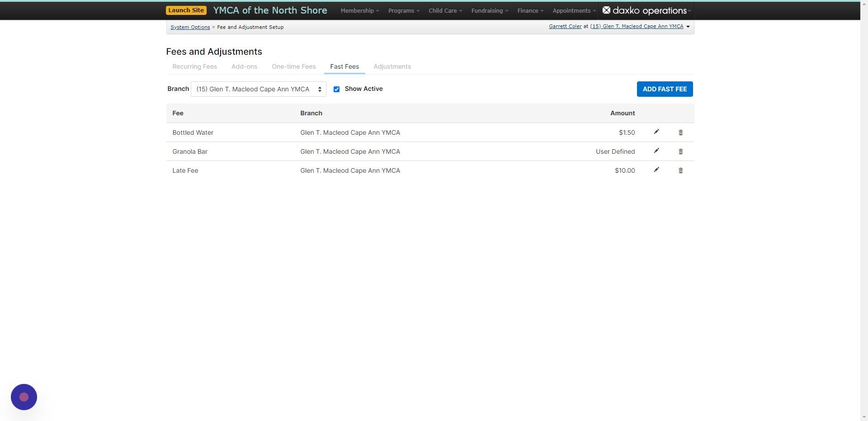Select the Fast Fees tab

click(x=344, y=66)
